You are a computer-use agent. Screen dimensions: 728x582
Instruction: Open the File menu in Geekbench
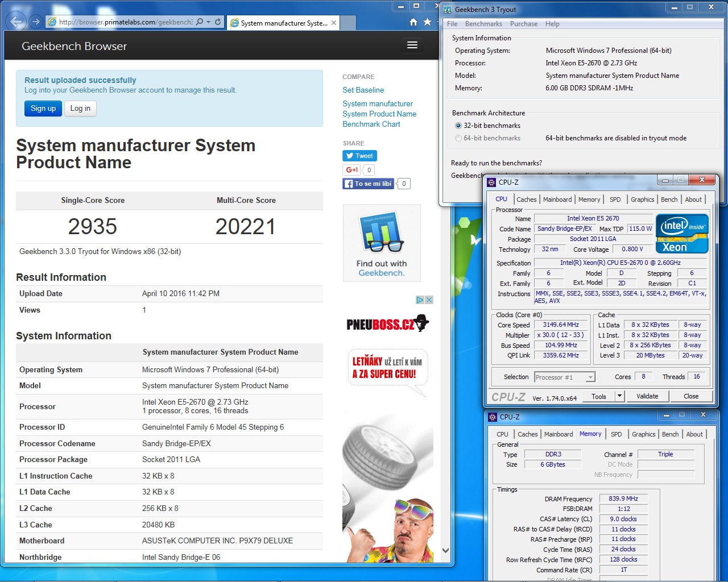[452, 24]
